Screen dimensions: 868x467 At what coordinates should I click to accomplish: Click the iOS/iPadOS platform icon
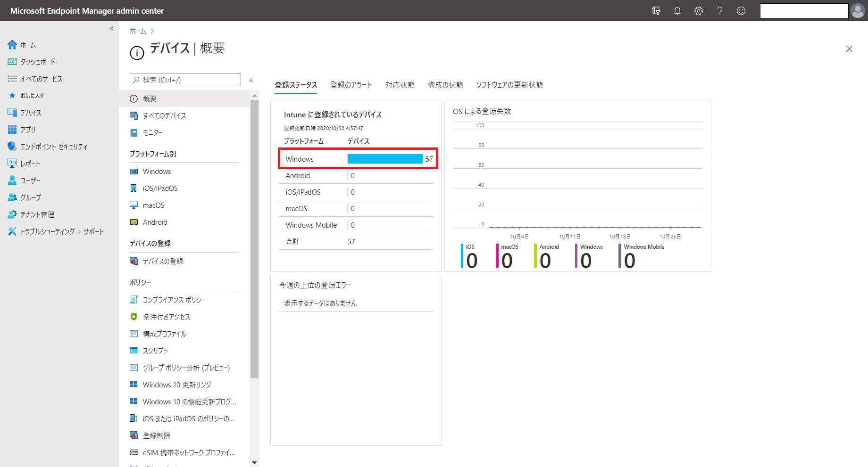pyautogui.click(x=134, y=188)
